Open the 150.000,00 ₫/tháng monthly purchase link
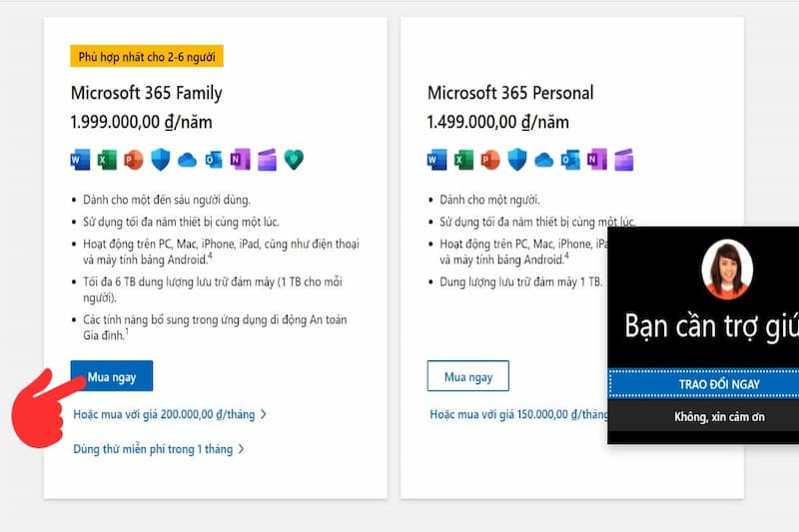799x532 pixels. pyautogui.click(x=519, y=414)
